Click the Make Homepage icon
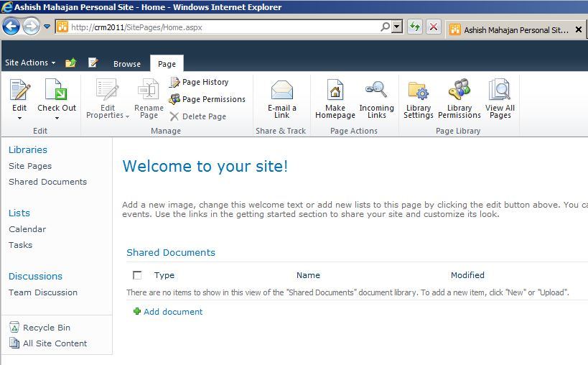The width and height of the screenshot is (588, 365). (x=335, y=90)
